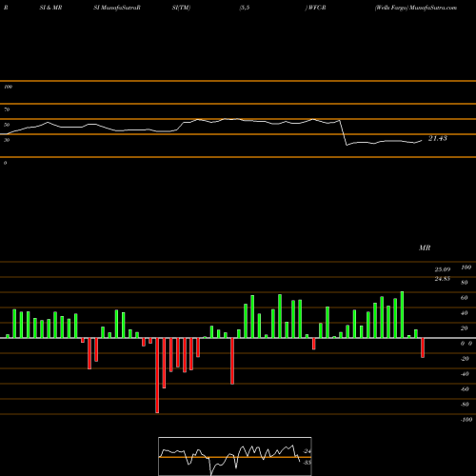The image size is (476, 476).
Task: Click the RSI axis label 50
Action: pyautogui.click(x=7, y=125)
